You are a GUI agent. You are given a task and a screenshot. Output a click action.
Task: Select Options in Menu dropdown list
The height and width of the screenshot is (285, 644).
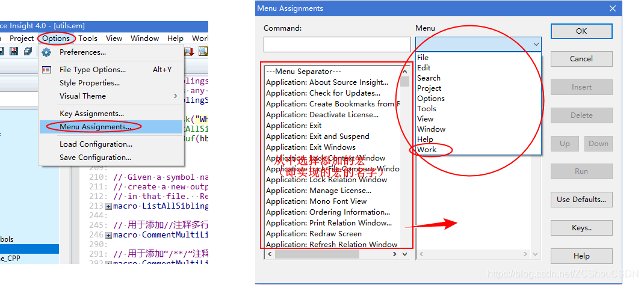478,99
